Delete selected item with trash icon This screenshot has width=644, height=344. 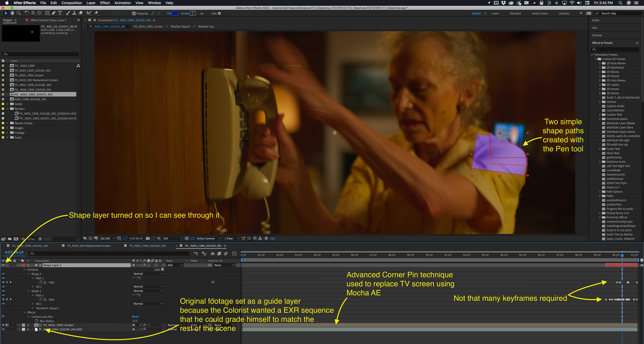40,239
